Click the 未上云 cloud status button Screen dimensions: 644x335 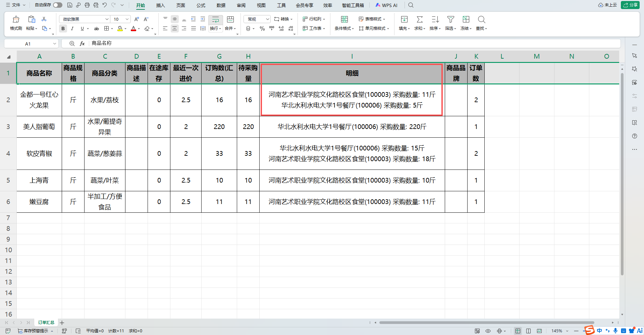click(x=607, y=5)
